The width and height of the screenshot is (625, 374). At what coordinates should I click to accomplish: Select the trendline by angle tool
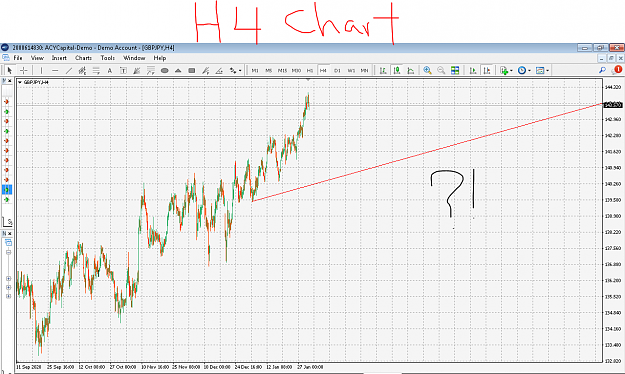(219, 71)
